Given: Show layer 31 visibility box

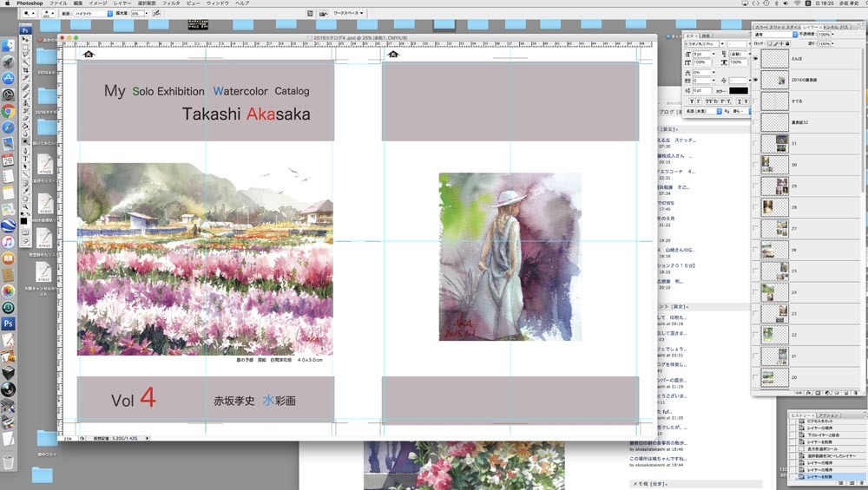Looking at the screenshot, I should 756,143.
